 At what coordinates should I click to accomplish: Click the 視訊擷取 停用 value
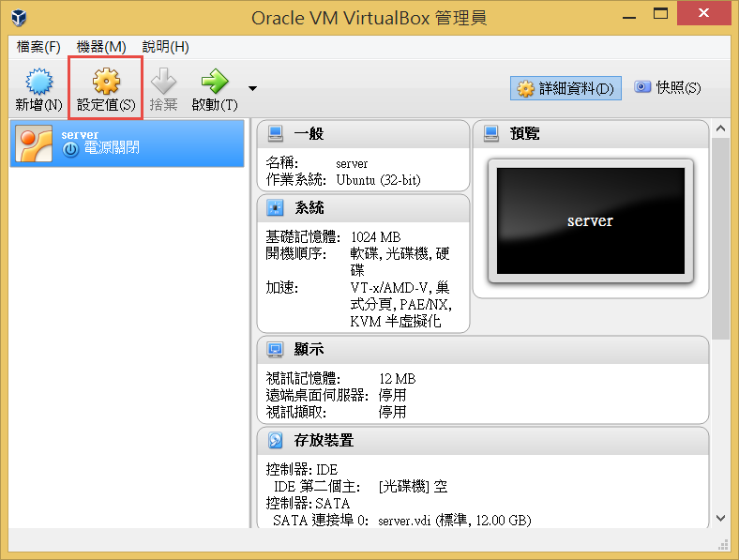tap(392, 413)
